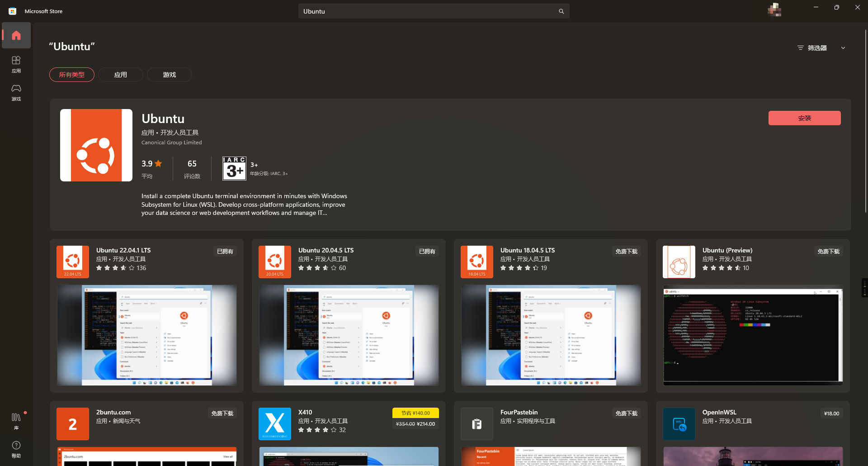Click the FourPastebin app icon
Viewport: 868px width, 466px height.
[x=477, y=424]
